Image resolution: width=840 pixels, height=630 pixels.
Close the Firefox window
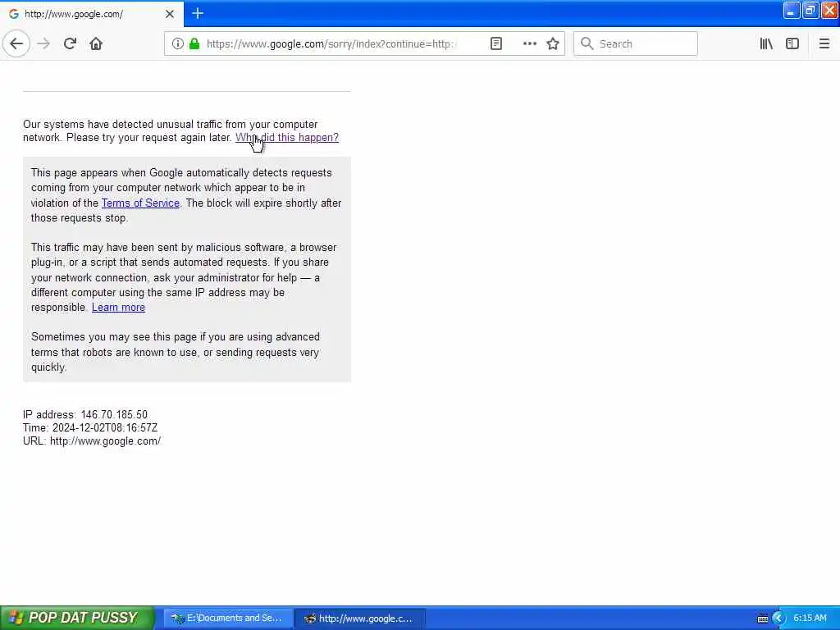coord(829,10)
